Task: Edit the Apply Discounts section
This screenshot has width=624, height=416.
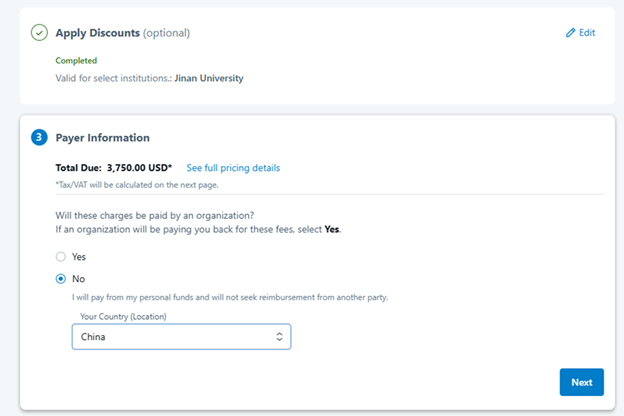Action: point(581,33)
